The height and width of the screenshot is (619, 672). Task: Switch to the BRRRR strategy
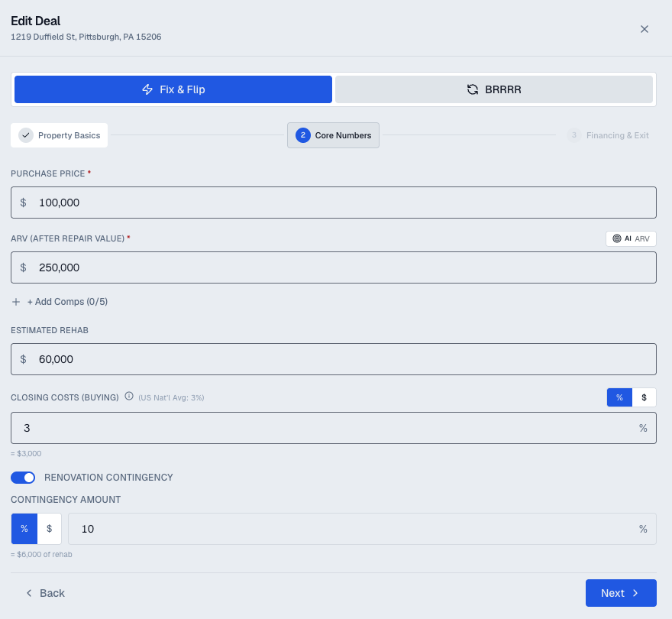(x=494, y=89)
